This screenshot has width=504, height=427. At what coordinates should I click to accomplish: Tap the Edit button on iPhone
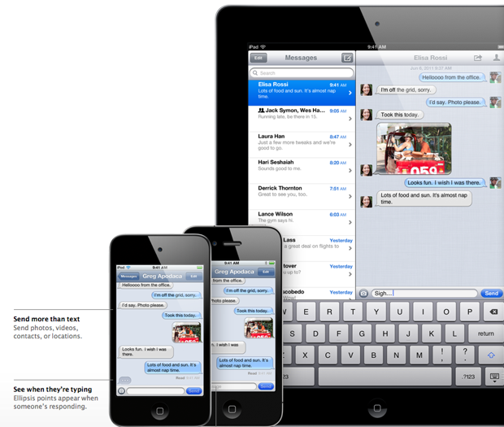pyautogui.click(x=266, y=272)
